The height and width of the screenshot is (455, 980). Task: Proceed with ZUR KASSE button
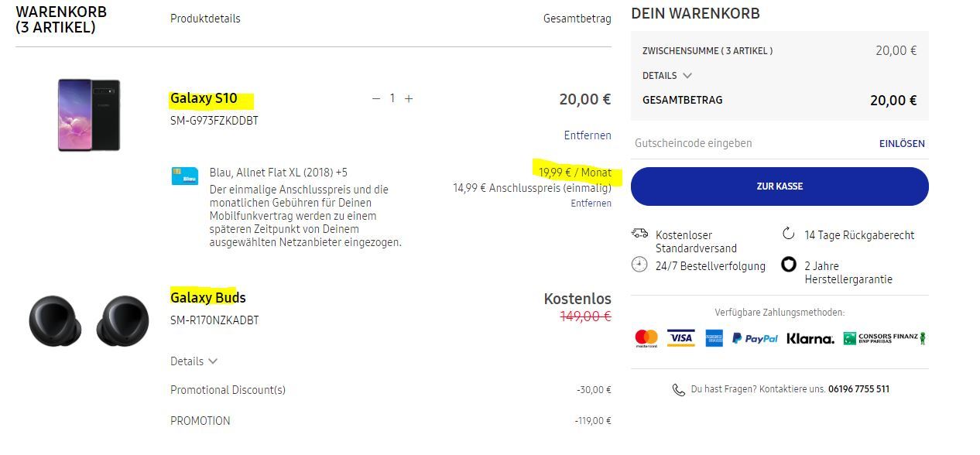coord(780,186)
